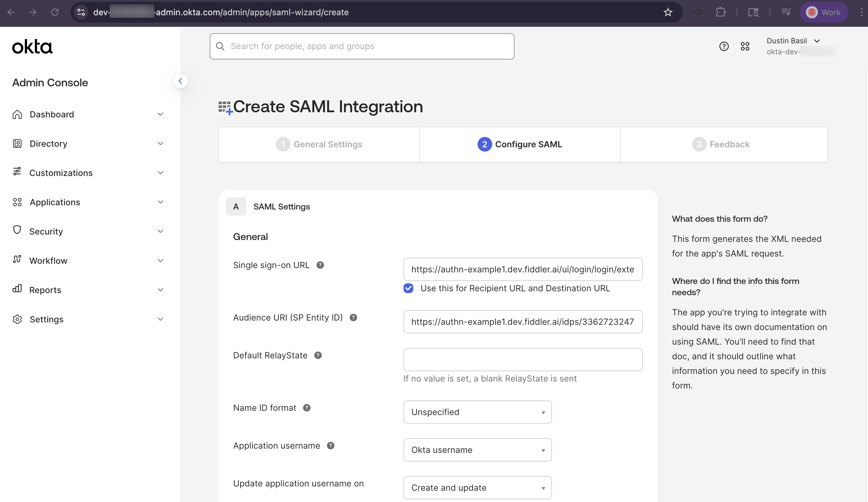The height and width of the screenshot is (502, 868).
Task: Open the Customizations icon in sidebar
Action: (x=17, y=172)
